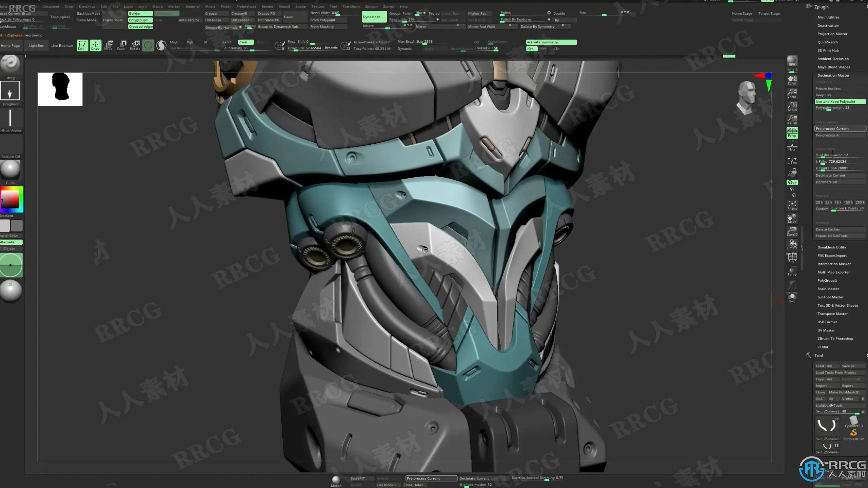Expand the UV Master plugin section
Screen dimensions: 868x488
(826, 330)
